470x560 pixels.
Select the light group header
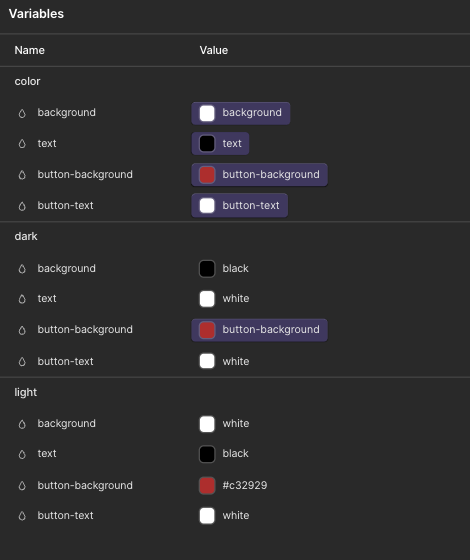point(26,392)
